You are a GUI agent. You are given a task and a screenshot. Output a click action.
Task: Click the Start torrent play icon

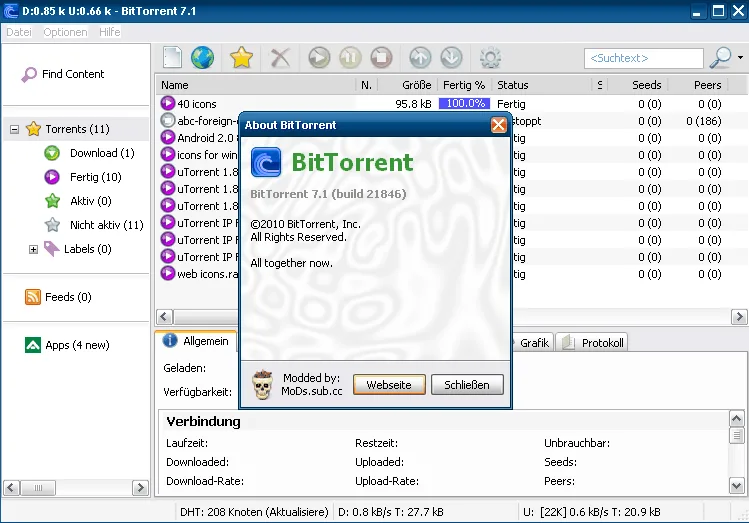319,58
